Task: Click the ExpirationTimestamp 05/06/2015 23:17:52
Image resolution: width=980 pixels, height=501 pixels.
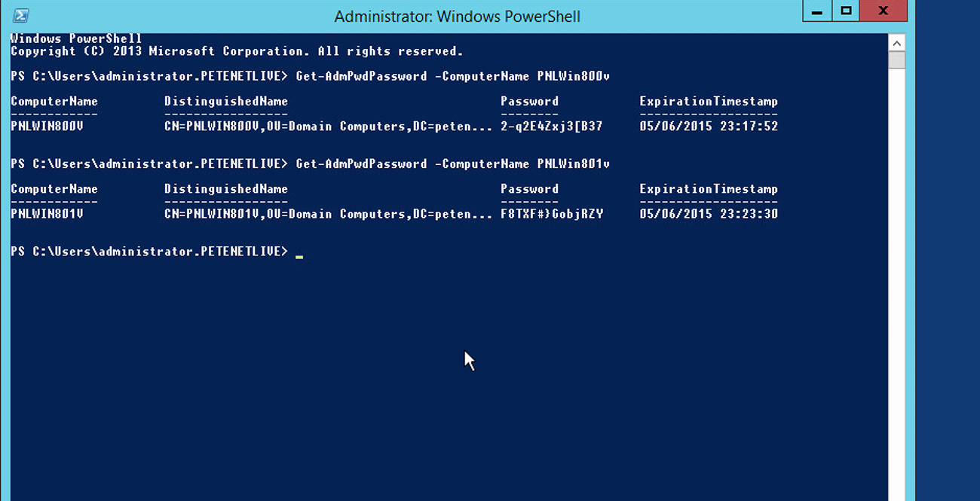Action: tap(709, 126)
